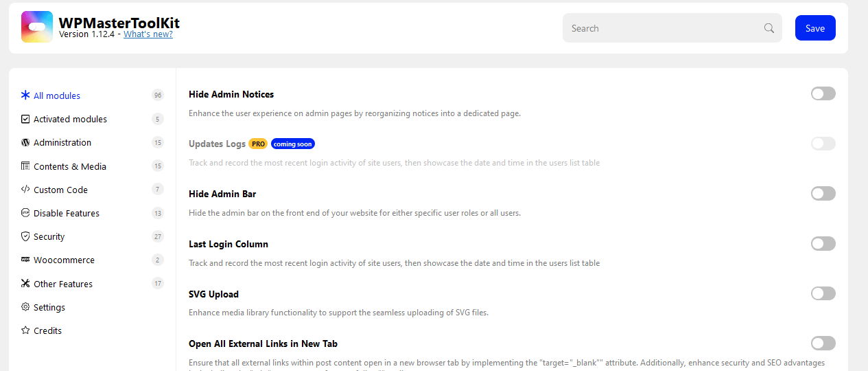The width and height of the screenshot is (868, 371).
Task: Click the Hide Admin Bar heading
Action: click(x=222, y=194)
